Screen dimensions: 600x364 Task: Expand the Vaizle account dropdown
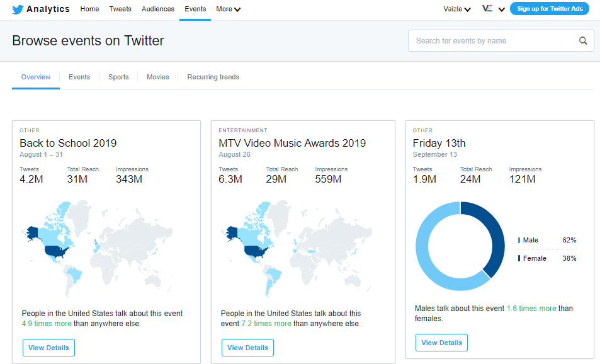[457, 9]
